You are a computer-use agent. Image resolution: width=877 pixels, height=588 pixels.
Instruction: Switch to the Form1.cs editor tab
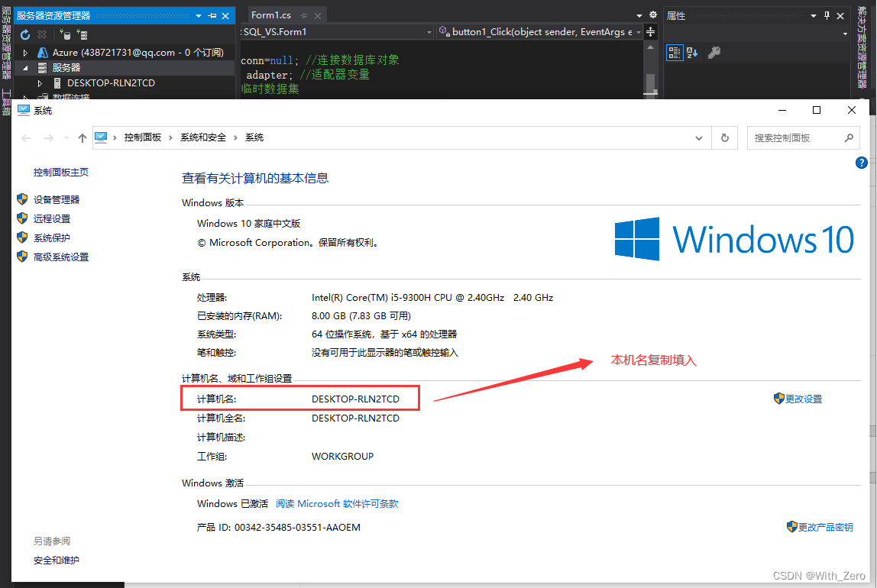pos(270,15)
